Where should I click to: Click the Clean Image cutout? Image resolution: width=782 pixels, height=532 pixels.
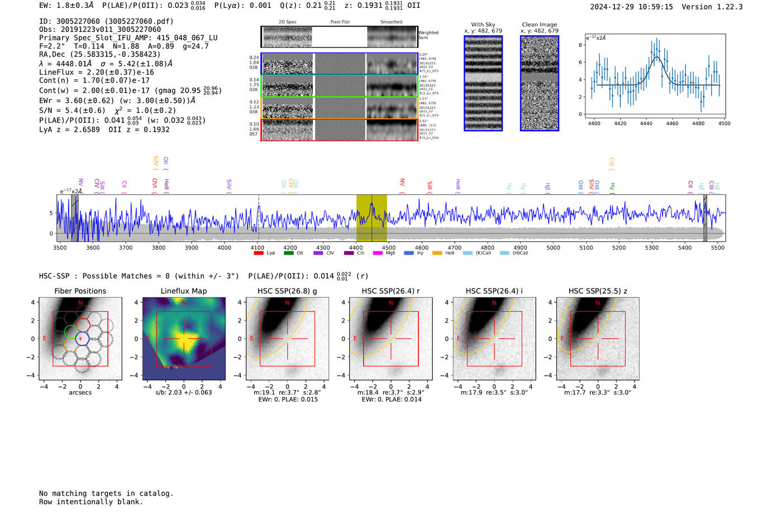[x=540, y=83]
